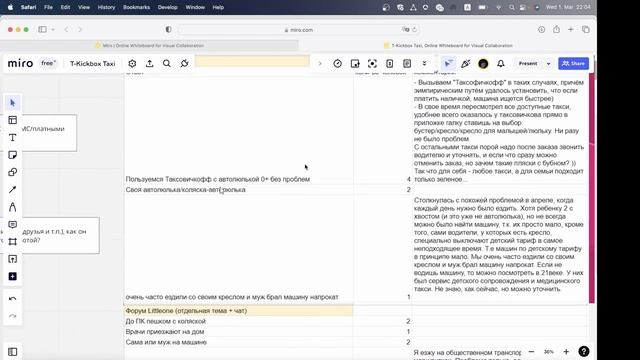Open the Bookmarks menu

136,7
